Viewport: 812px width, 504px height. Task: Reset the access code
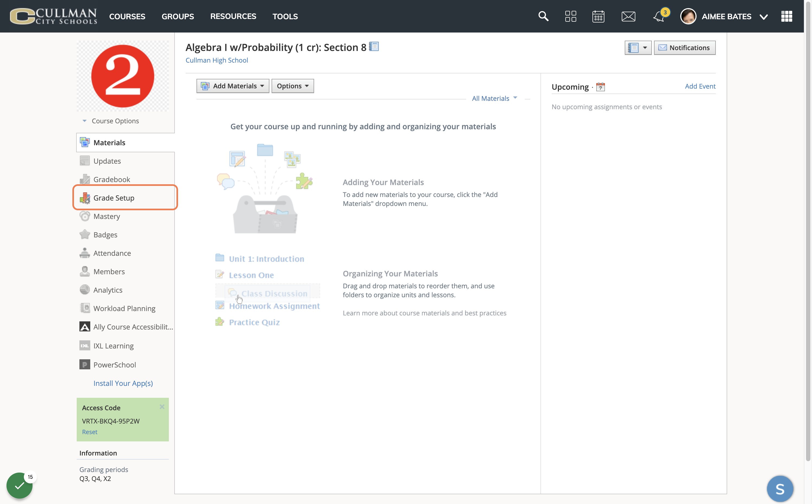(x=90, y=432)
